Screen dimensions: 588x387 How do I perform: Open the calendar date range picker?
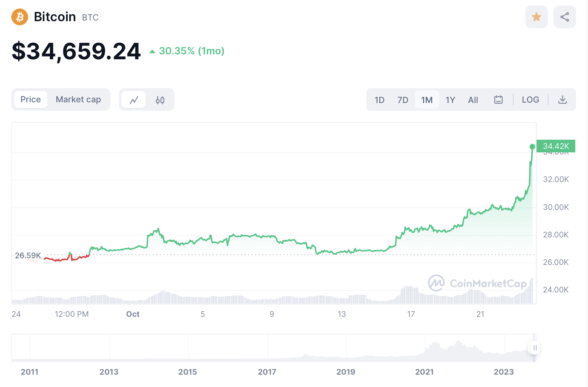tap(498, 100)
